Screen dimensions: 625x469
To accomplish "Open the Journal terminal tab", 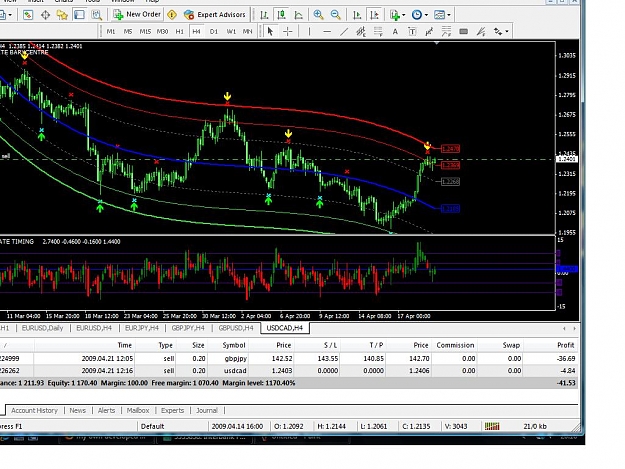I will tap(207, 410).
